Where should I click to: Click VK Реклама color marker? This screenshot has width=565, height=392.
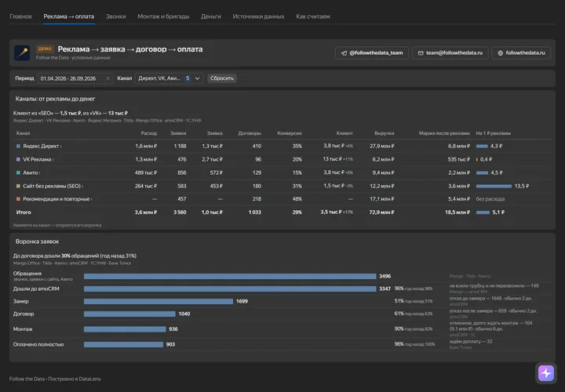click(18, 159)
